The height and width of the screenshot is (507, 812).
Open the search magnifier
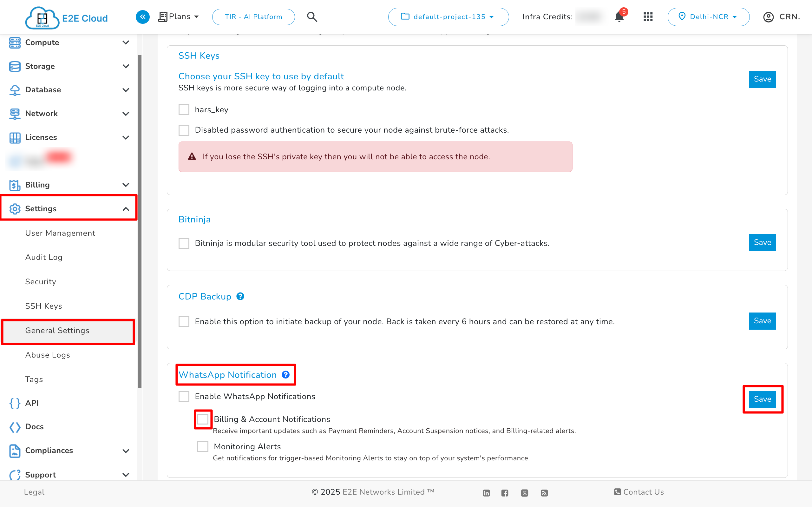click(312, 17)
